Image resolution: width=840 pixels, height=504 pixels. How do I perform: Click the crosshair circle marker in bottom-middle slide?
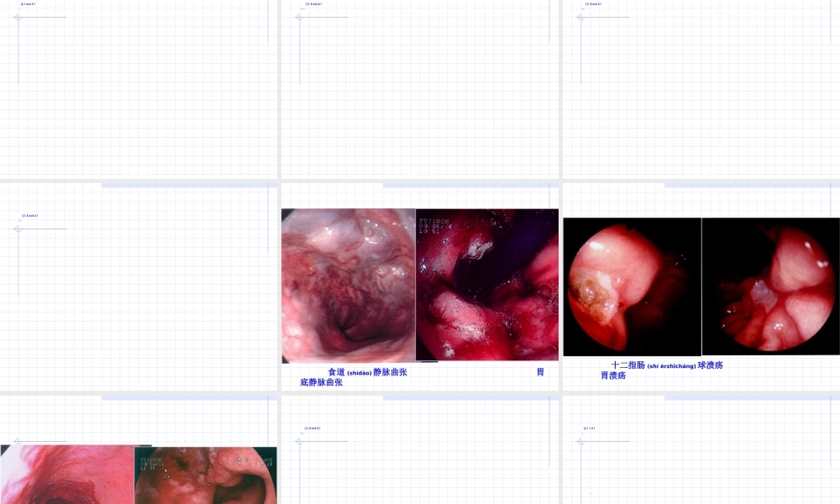(x=299, y=441)
